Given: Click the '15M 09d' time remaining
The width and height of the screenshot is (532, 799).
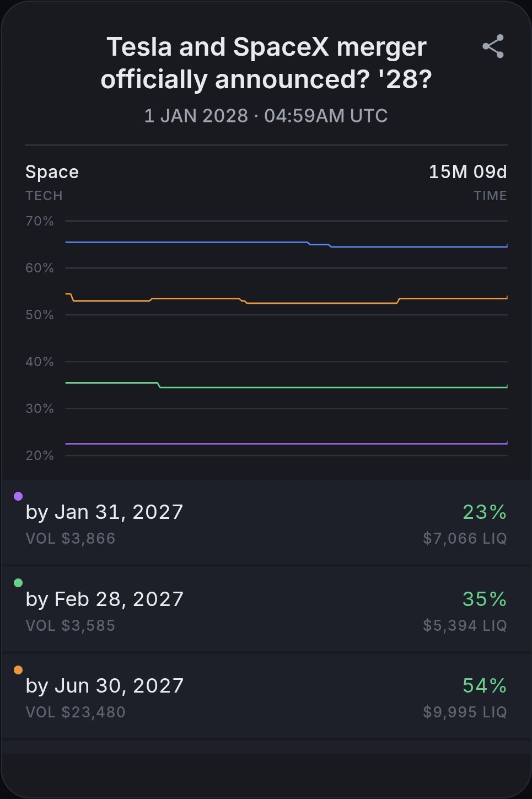Looking at the screenshot, I should [x=468, y=172].
